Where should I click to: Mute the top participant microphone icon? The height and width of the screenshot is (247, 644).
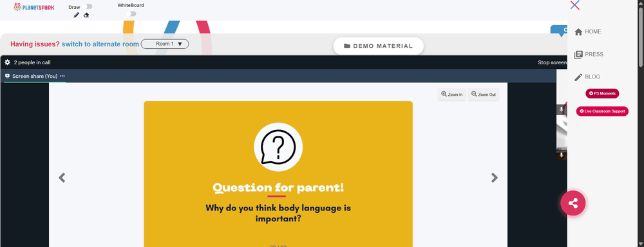pyautogui.click(x=562, y=109)
